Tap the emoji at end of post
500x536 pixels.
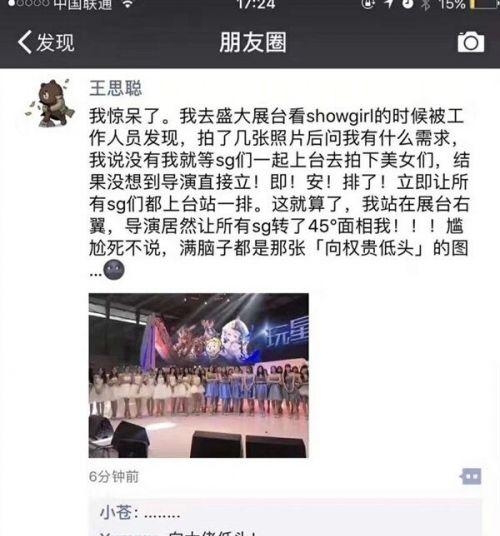point(114,270)
